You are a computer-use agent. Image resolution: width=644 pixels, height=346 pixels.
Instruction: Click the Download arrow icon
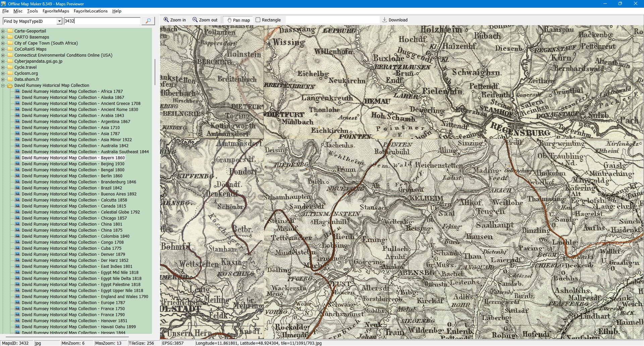coord(384,20)
